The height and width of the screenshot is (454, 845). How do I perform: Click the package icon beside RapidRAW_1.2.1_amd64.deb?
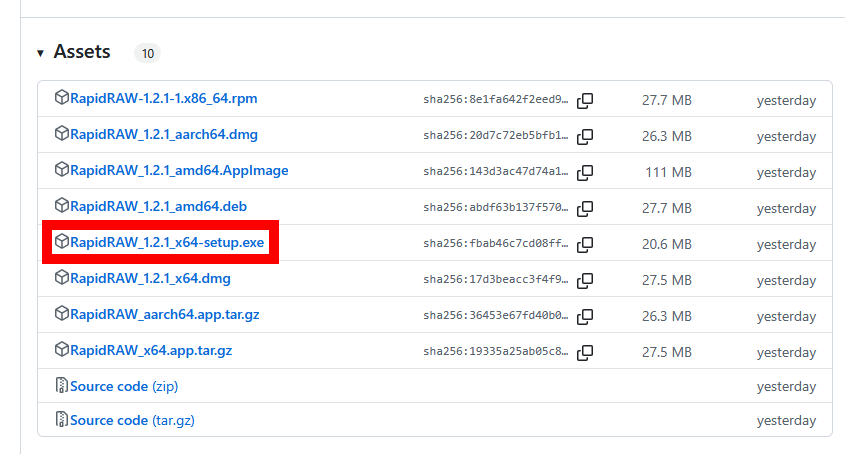[x=61, y=206]
